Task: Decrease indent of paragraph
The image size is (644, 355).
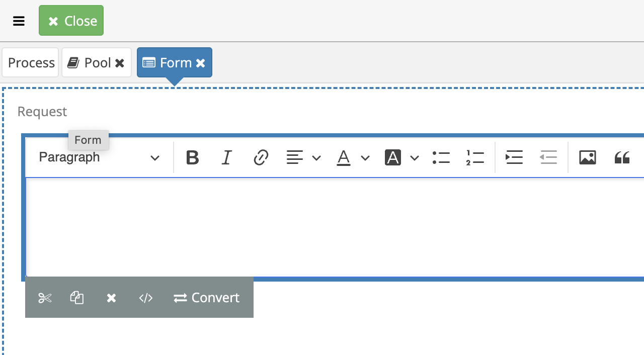Action: pyautogui.click(x=548, y=157)
